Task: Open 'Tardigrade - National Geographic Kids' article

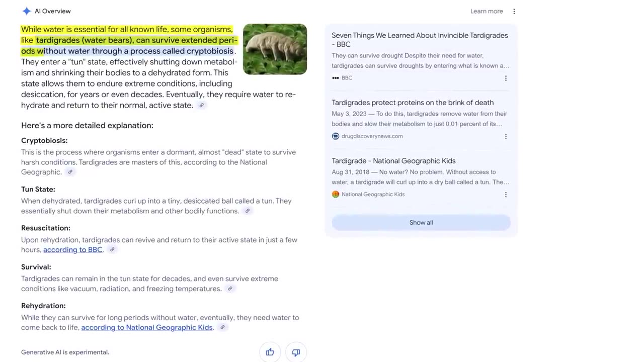Action: click(393, 161)
